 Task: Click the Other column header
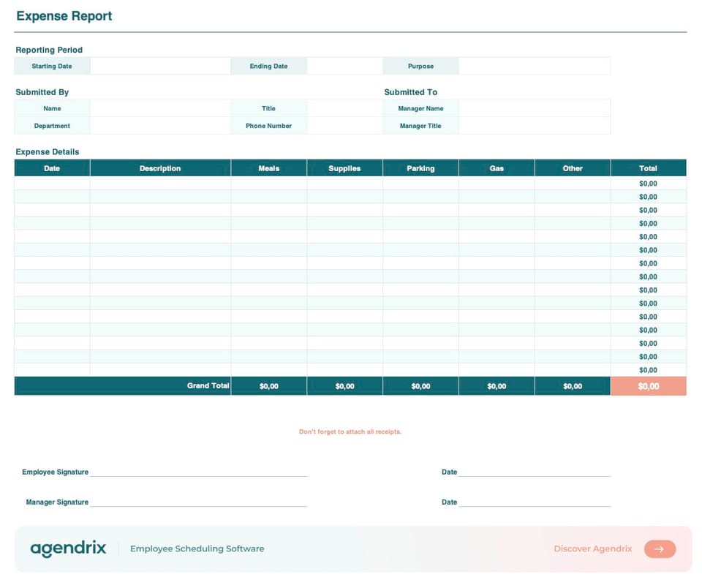573,168
